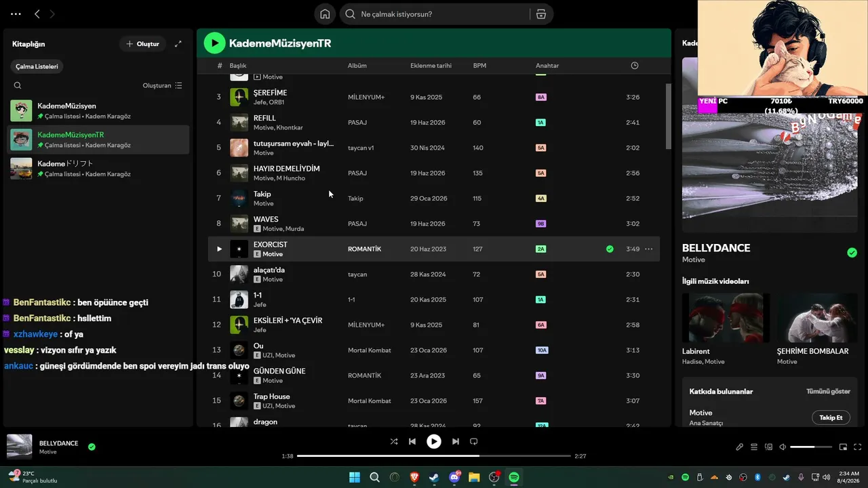Open the weather widget showing 23°C

pyautogui.click(x=33, y=477)
